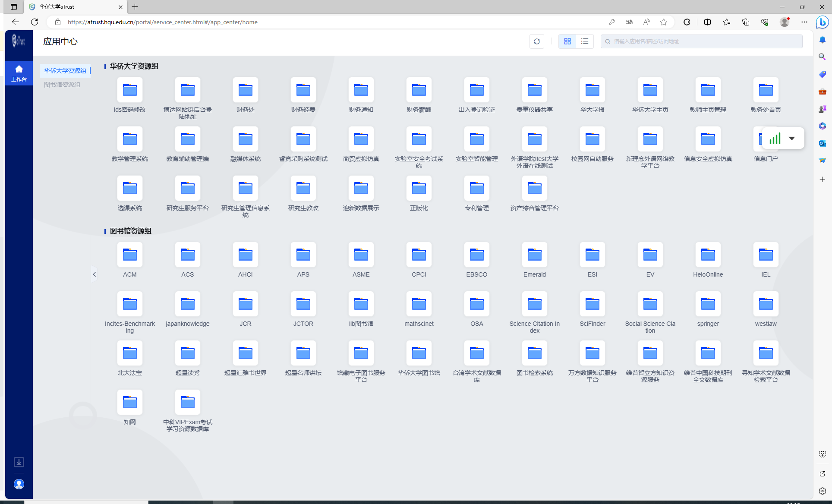Click the grid view toggle button

coord(567,41)
